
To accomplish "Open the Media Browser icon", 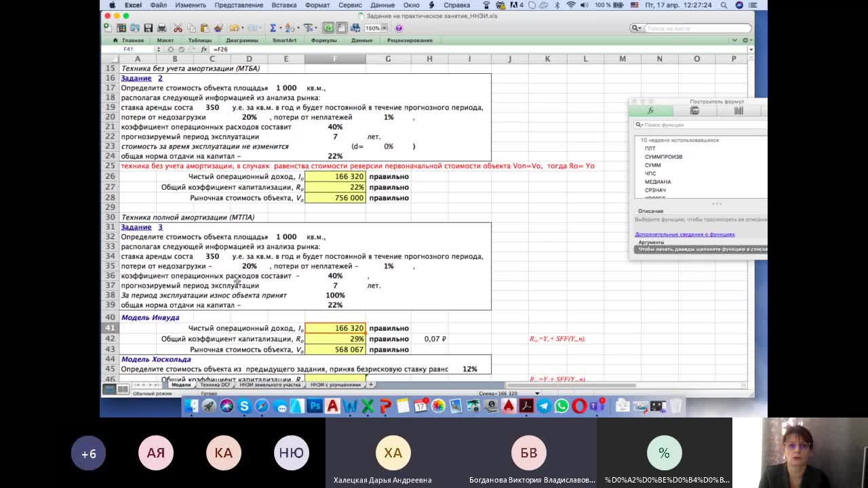I will coord(355,28).
